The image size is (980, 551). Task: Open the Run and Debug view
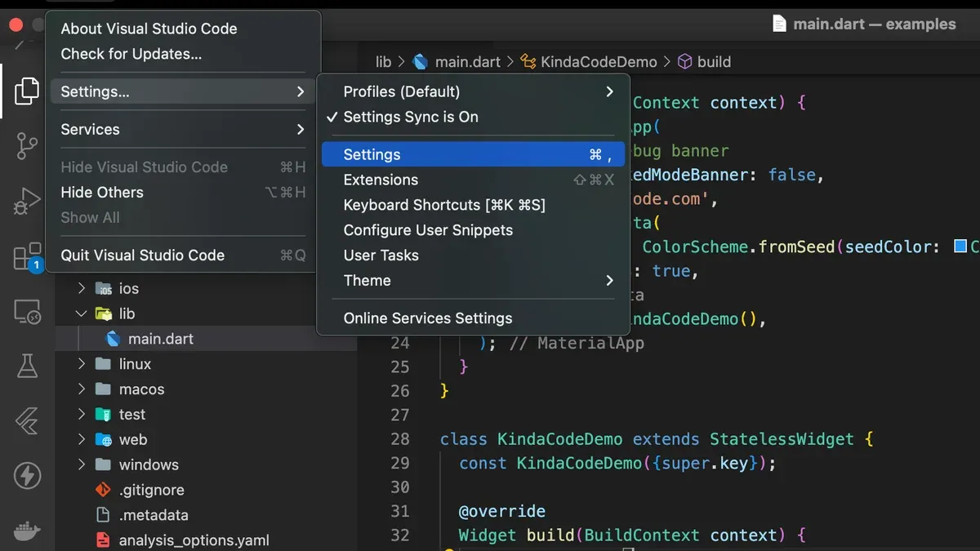27,201
